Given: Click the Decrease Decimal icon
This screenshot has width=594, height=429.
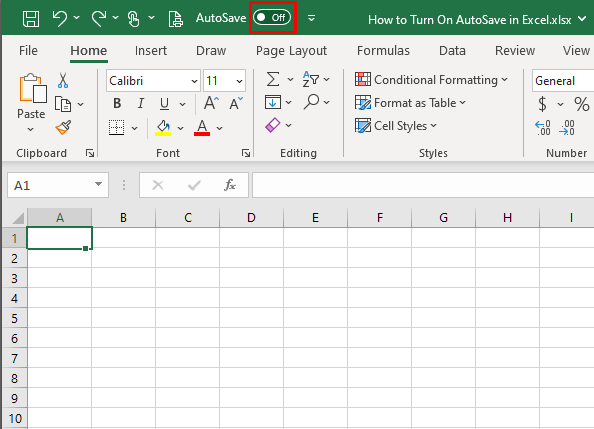Looking at the screenshot, I should pos(567,128).
